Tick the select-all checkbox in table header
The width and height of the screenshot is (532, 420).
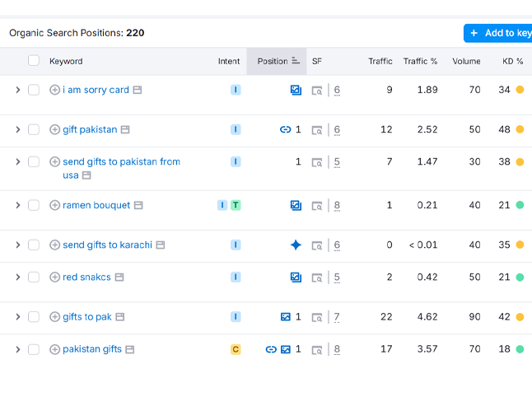tap(34, 61)
